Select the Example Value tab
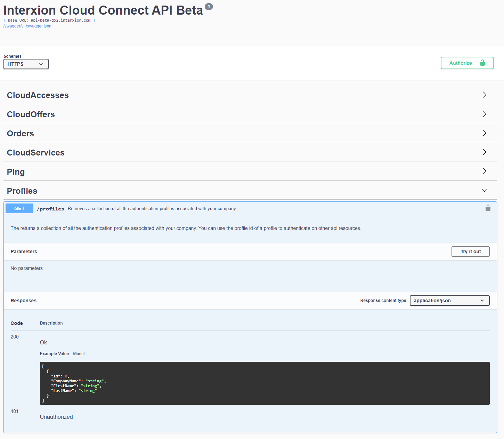Viewport: 504px width, 439px height. 54,354
